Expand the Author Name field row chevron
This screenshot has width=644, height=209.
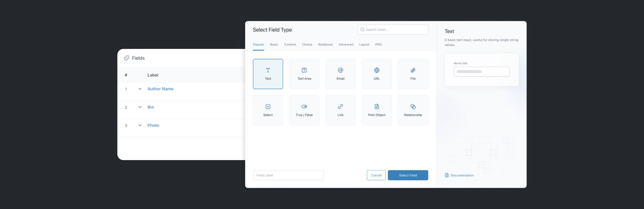[x=140, y=89]
